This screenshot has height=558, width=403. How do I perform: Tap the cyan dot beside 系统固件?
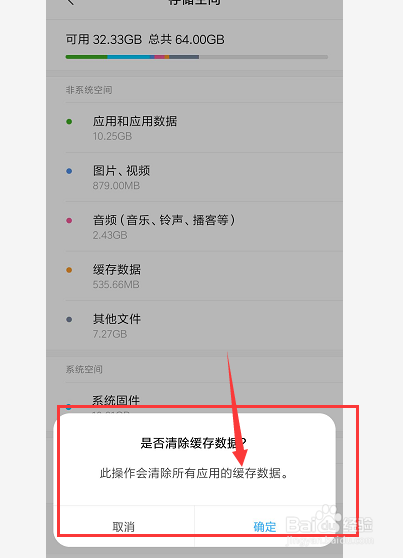point(69,406)
